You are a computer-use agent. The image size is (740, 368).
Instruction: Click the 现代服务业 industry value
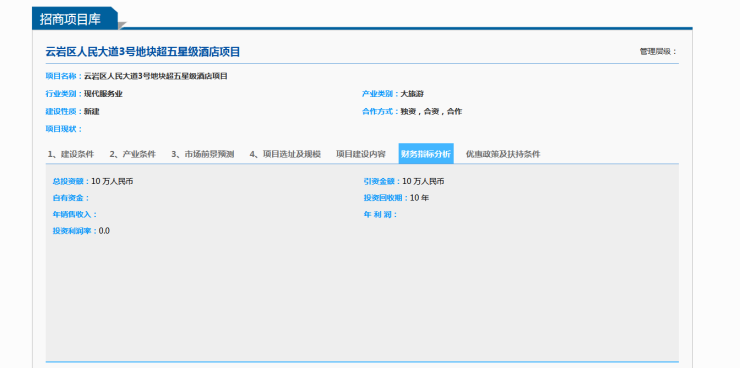pyautogui.click(x=103, y=94)
